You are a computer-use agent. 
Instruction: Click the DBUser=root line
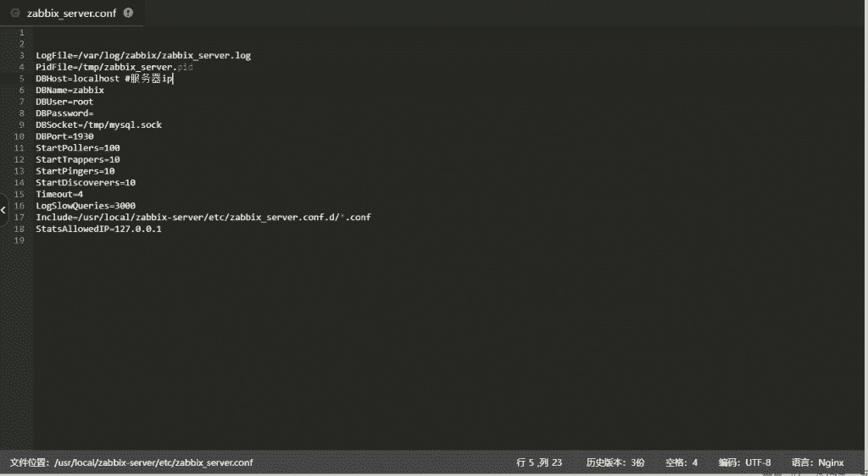tap(64, 102)
